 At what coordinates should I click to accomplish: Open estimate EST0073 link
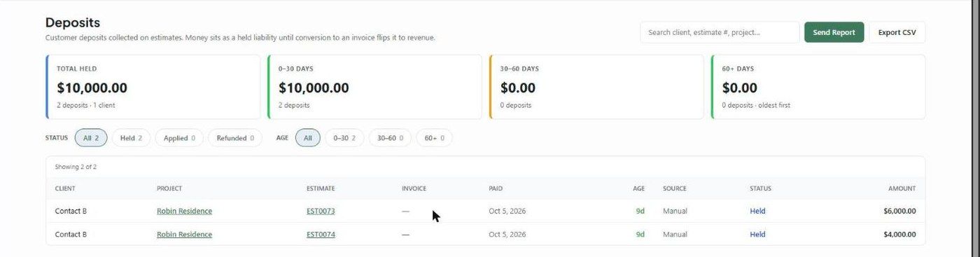(321, 211)
